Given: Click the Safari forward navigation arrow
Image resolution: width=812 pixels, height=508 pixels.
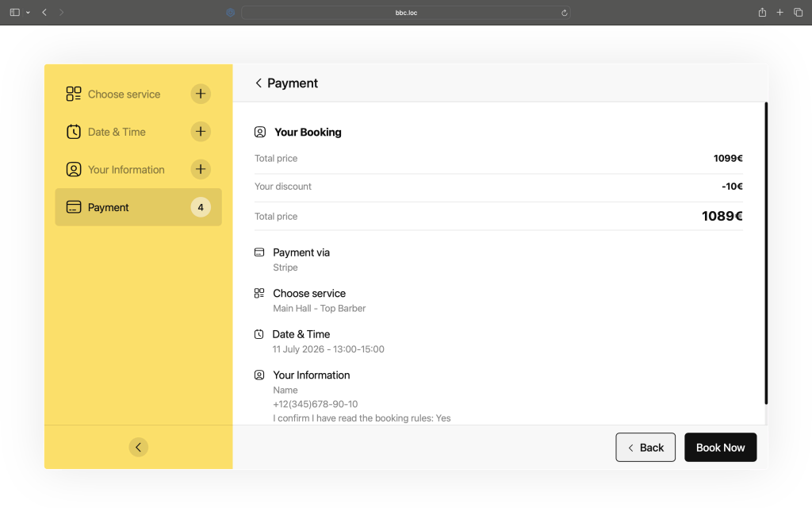Looking at the screenshot, I should pyautogui.click(x=61, y=12).
